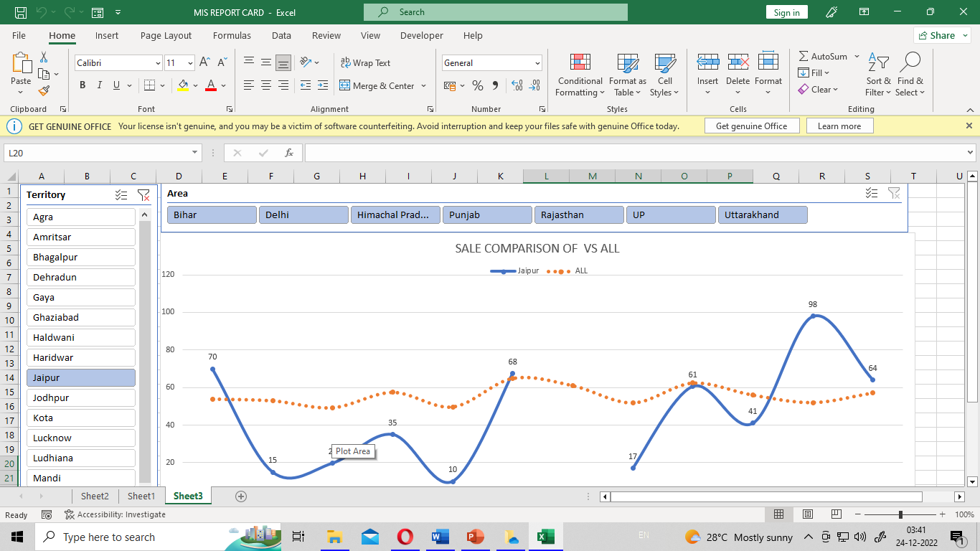Viewport: 980px width, 551px height.
Task: Click the Middle Align icon
Action: tap(266, 62)
